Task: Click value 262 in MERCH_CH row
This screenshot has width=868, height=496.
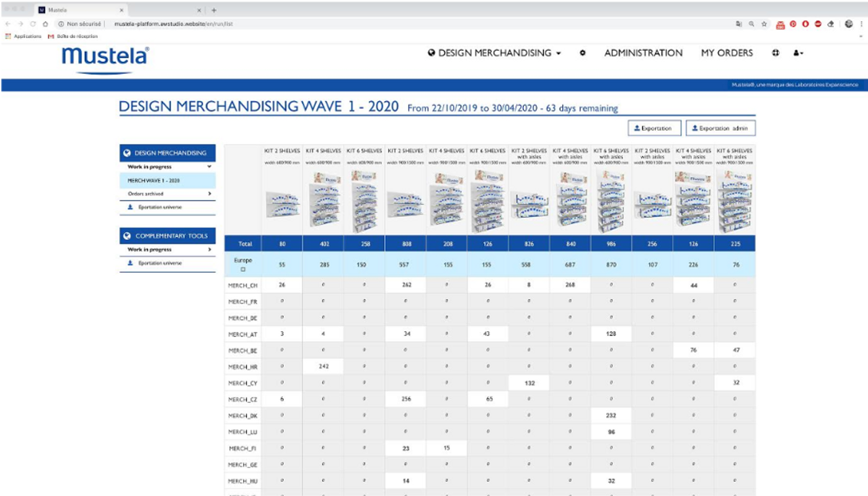Action: point(405,285)
